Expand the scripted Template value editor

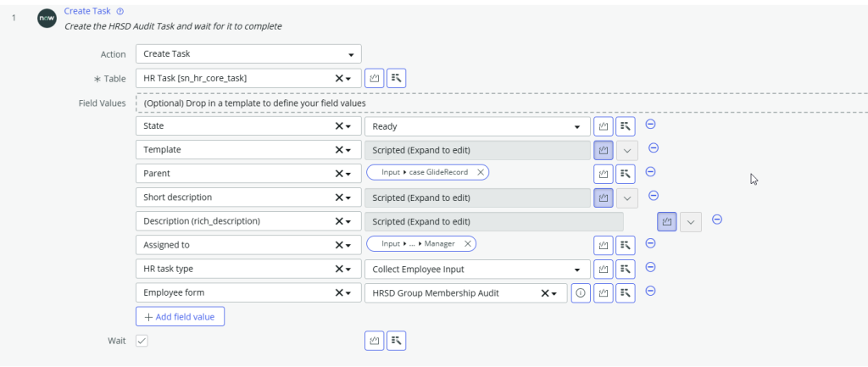(626, 150)
